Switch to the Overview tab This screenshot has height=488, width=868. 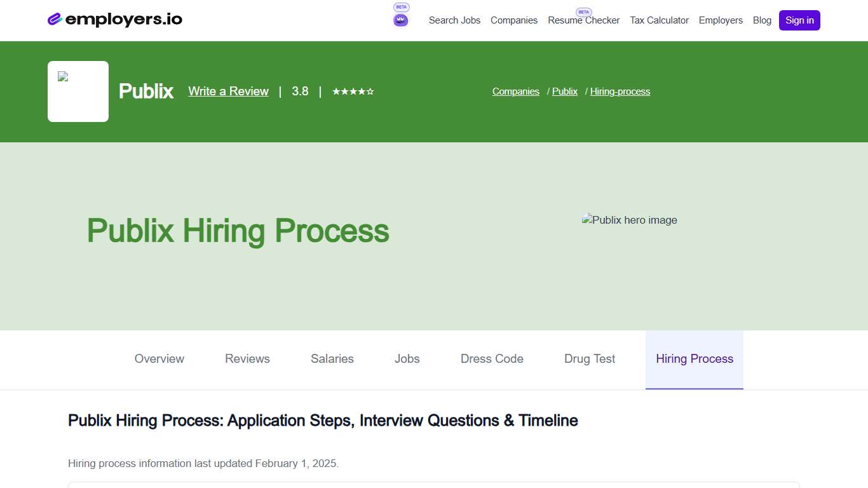(159, 359)
